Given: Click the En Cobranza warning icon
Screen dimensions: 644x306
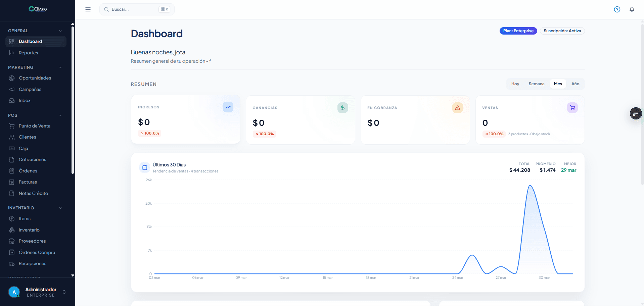Looking at the screenshot, I should [x=457, y=108].
